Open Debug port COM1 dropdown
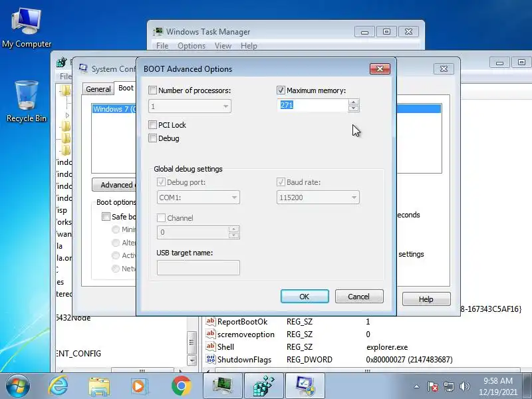 (x=234, y=198)
